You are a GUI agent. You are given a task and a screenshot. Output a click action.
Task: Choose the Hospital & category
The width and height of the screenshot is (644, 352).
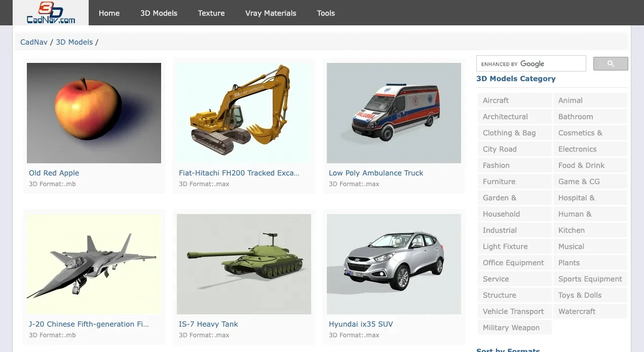click(590, 198)
